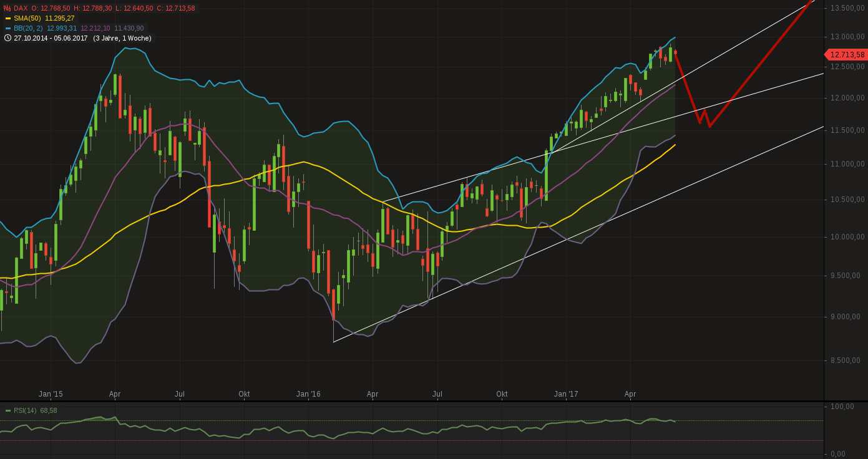Screen dimensions: 868x459
Task: Click the middle Bollinger value 12.212,10
Action: coord(95,28)
